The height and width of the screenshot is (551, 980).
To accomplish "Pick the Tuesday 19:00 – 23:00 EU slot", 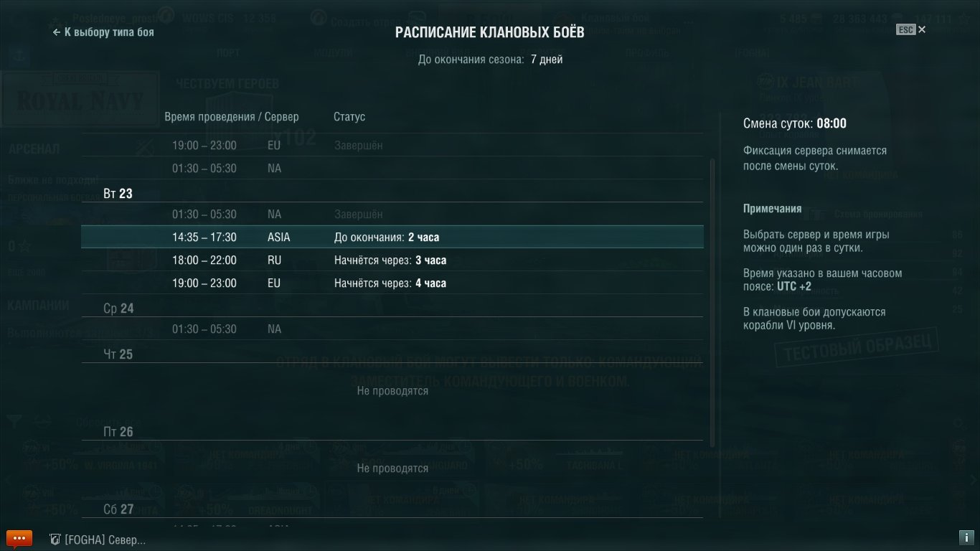I will click(x=392, y=283).
